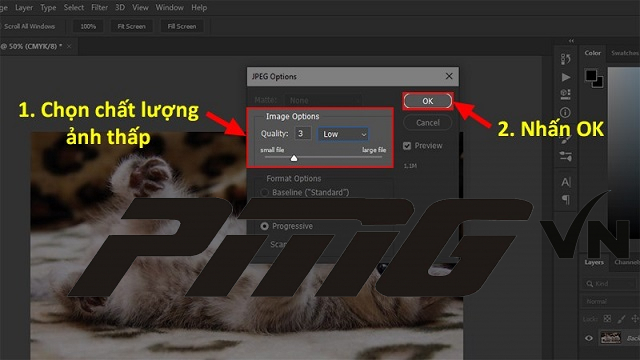Collapse panels with double-arrow icon

tap(571, 41)
